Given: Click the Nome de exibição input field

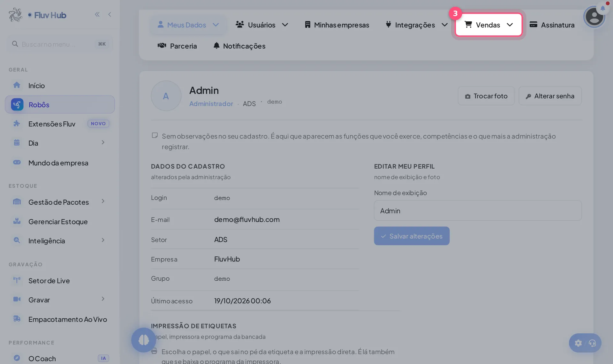Looking at the screenshot, I should coord(478,211).
